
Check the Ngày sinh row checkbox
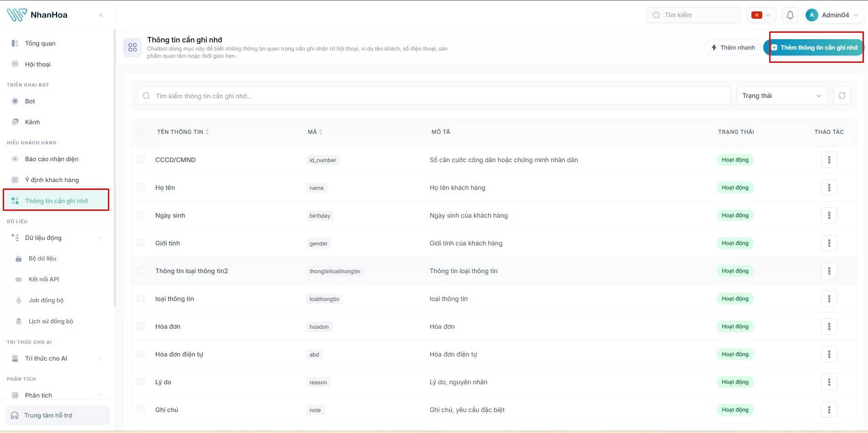tap(141, 215)
